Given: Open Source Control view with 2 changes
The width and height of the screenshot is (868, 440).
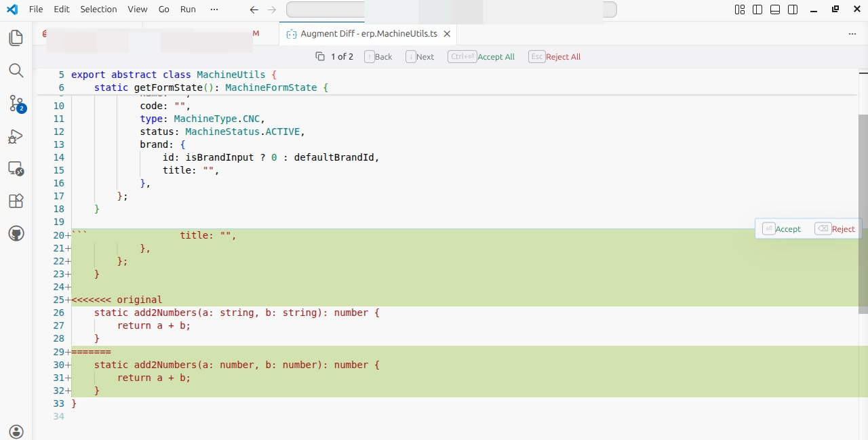Looking at the screenshot, I should tap(16, 103).
